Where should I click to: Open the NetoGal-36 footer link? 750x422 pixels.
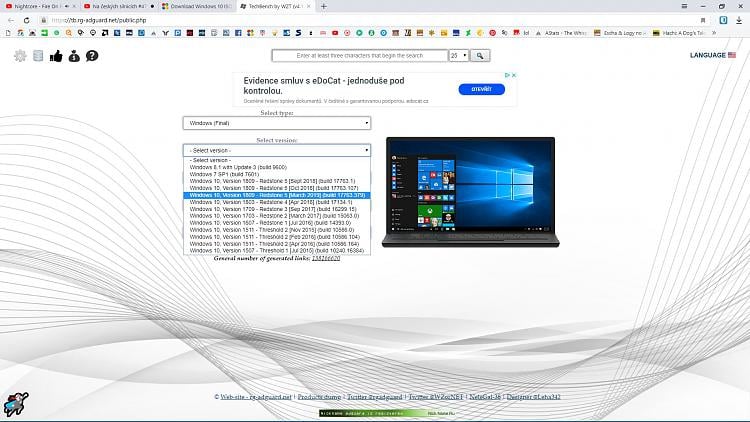pos(485,397)
